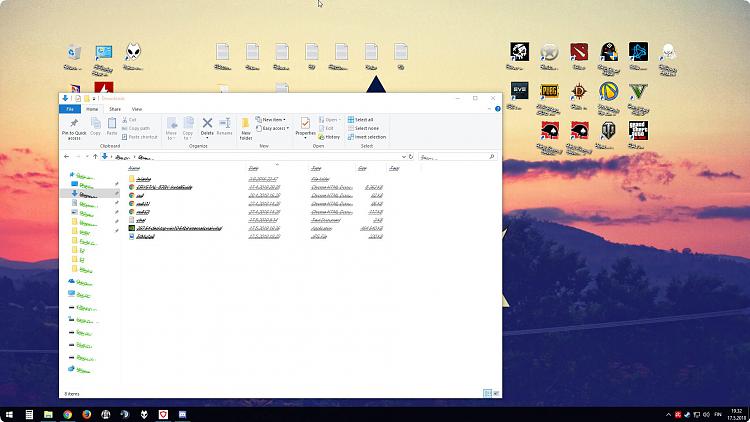Click Paste shortcut in the ribbon
The height and width of the screenshot is (422, 750).
140,137
